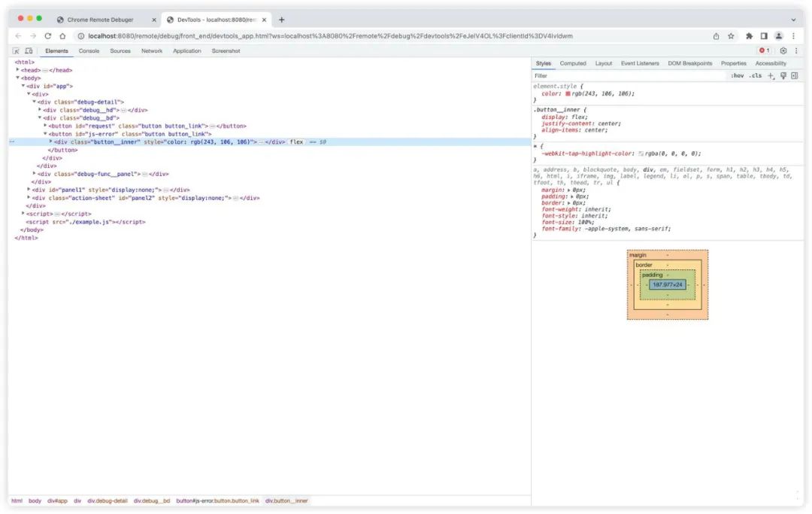Toggle element classes with .cls button
This screenshot has height=514, width=812.
(755, 75)
